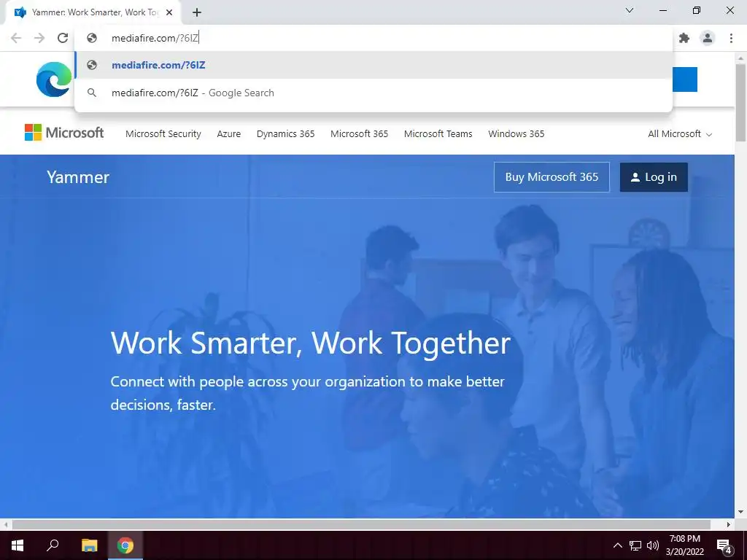Click the Microsoft logo

pyautogui.click(x=64, y=133)
